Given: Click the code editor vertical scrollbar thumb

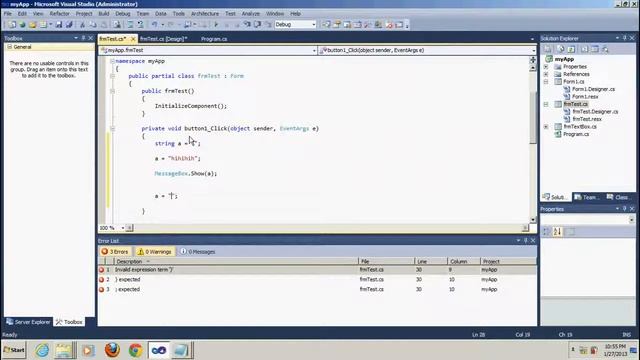Looking at the screenshot, I should pos(533,118).
